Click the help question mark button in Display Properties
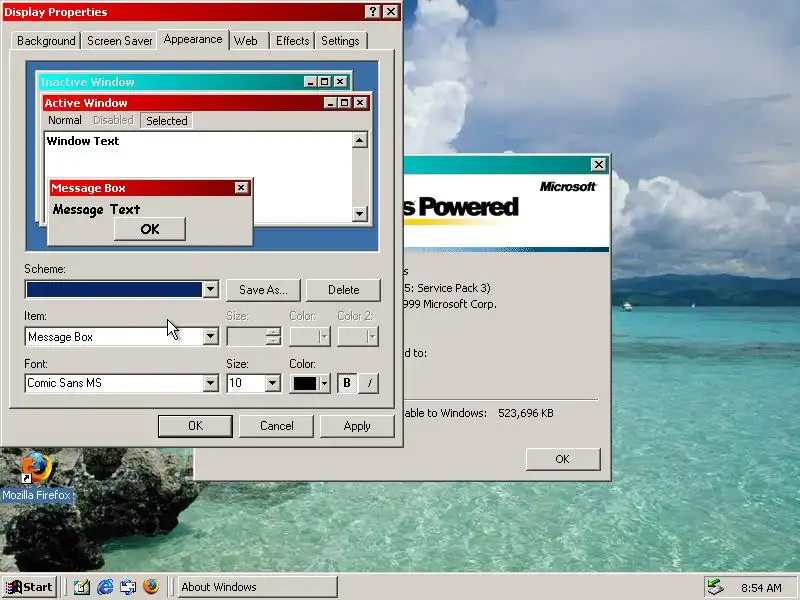 [373, 12]
